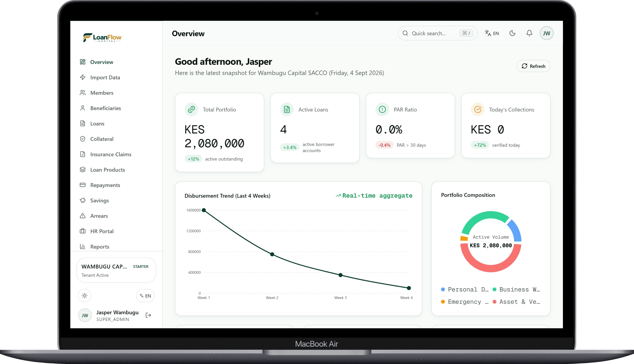This screenshot has height=364, width=634.
Task: Click the +12% active outstanding badge
Action: point(193,159)
